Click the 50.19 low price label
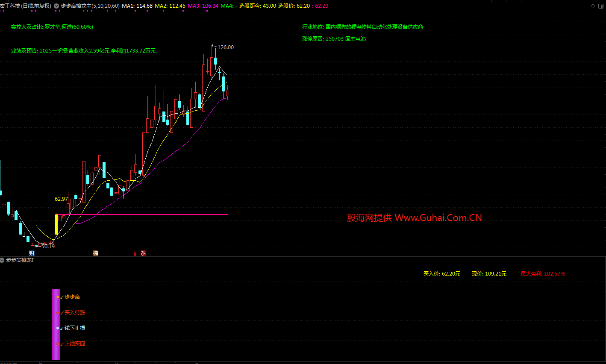606x364 pixels. [x=48, y=247]
